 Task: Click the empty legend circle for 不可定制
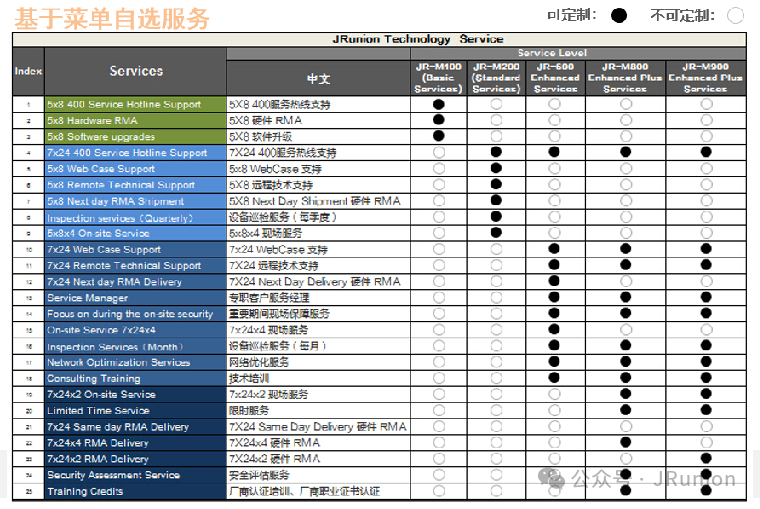[x=735, y=15]
